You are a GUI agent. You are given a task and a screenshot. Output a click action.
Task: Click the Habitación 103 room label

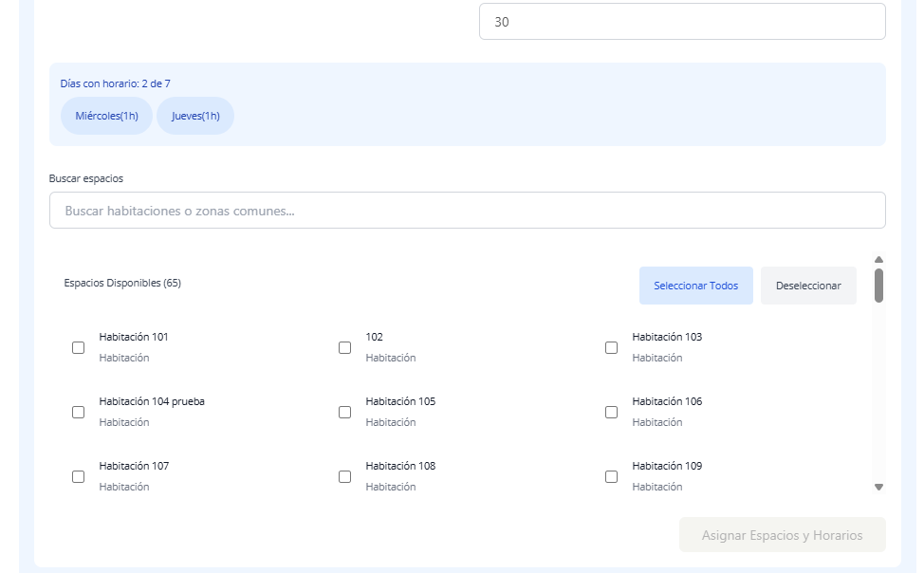pyautogui.click(x=667, y=338)
